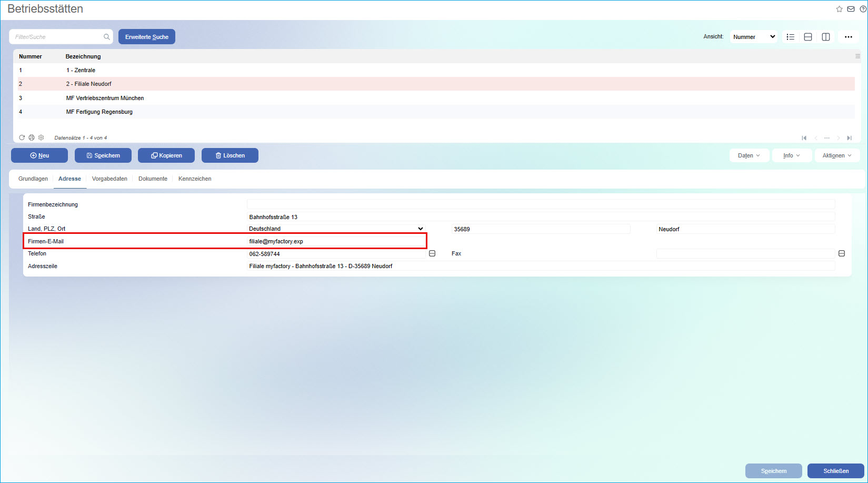The image size is (868, 483).
Task: Jump to last page of records
Action: coord(849,138)
